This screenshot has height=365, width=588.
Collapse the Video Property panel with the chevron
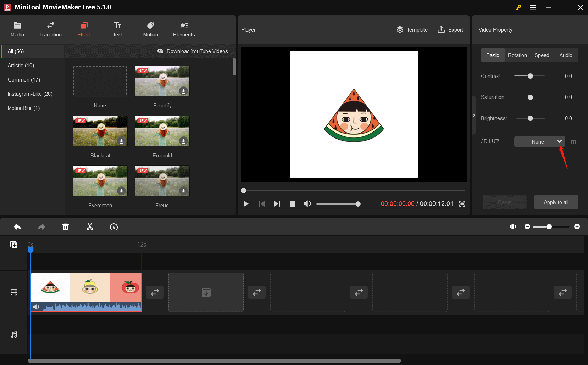pyautogui.click(x=474, y=115)
